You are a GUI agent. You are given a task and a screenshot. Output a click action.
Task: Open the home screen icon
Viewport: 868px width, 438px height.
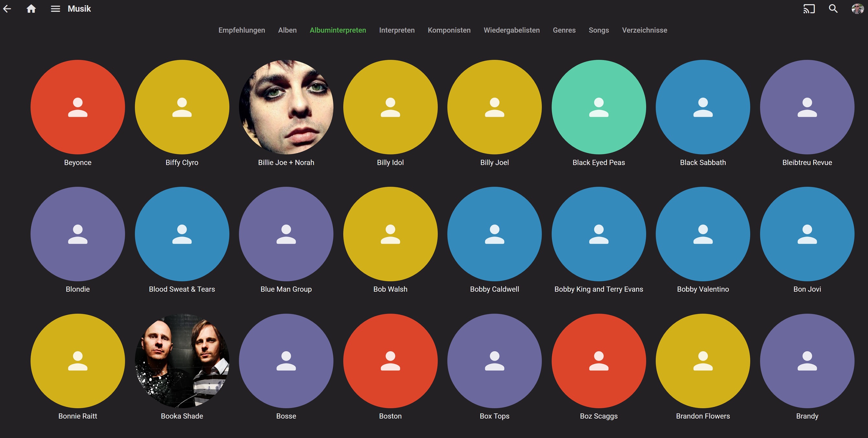tap(31, 9)
